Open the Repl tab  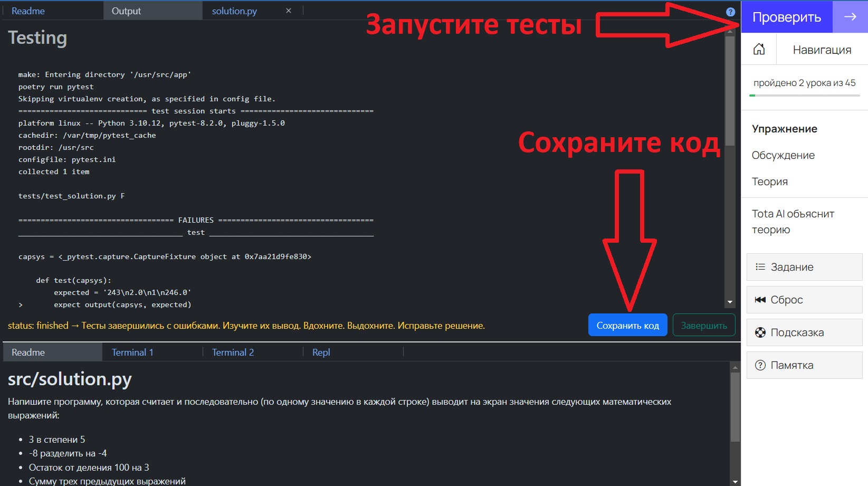tap(321, 352)
